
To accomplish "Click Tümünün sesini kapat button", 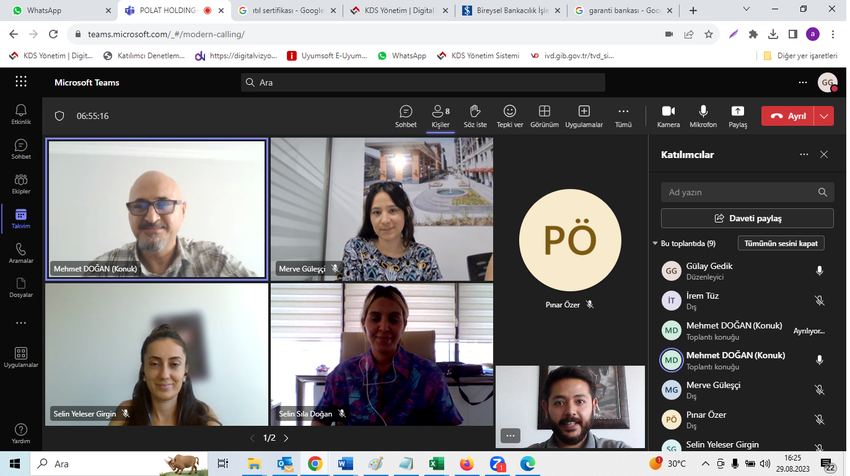I will click(781, 243).
